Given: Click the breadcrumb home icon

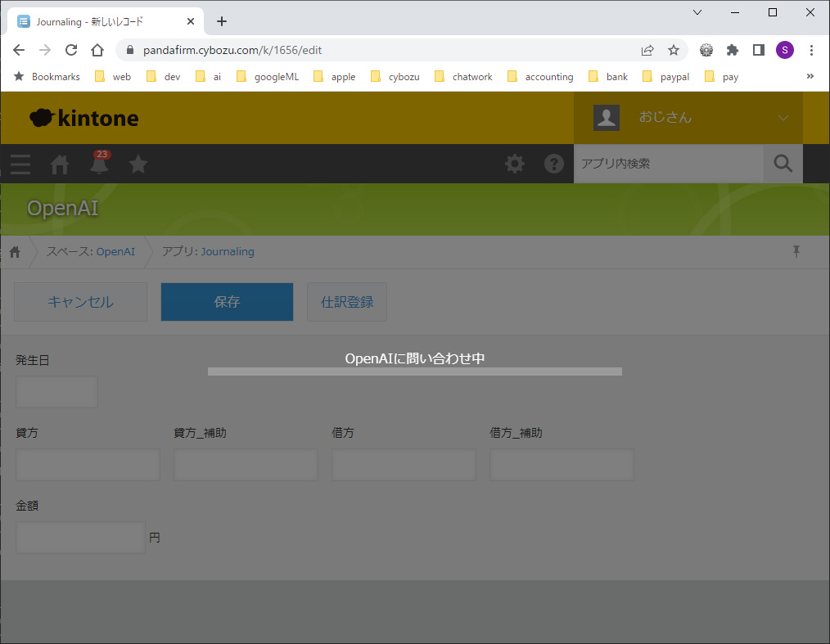Looking at the screenshot, I should tap(15, 252).
